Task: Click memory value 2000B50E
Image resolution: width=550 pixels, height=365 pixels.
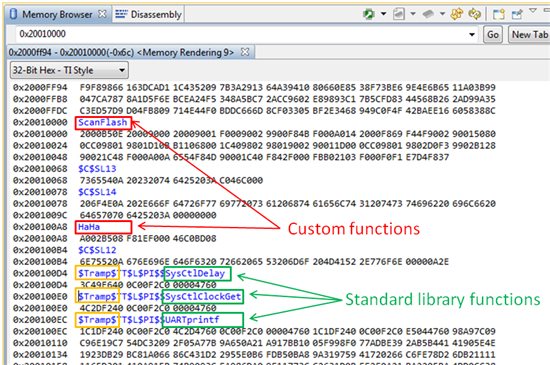Action: point(101,134)
